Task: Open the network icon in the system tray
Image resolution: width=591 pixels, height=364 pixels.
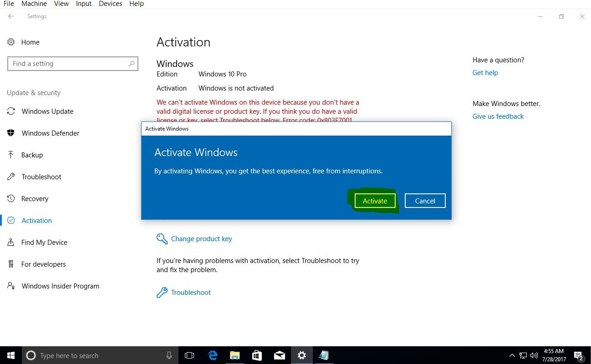Action: pyautogui.click(x=523, y=355)
